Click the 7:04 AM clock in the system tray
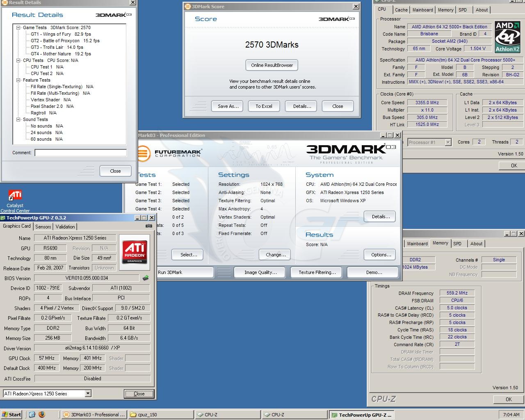 click(511, 414)
